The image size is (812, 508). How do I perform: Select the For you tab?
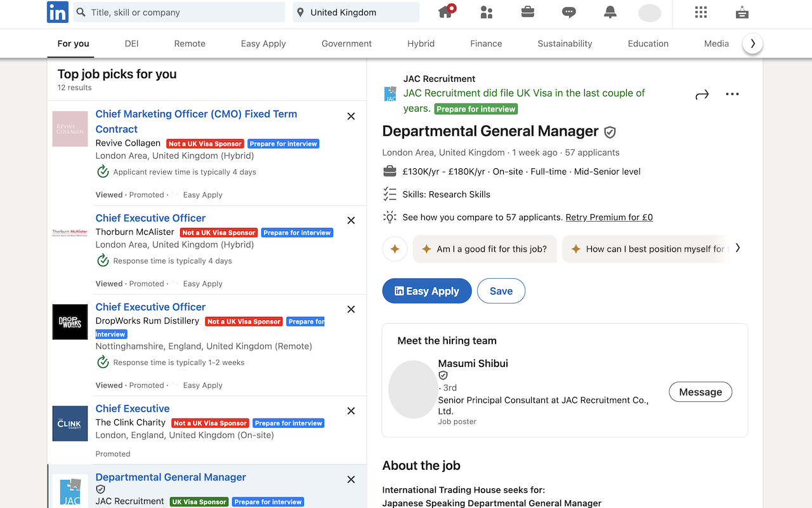tap(74, 44)
